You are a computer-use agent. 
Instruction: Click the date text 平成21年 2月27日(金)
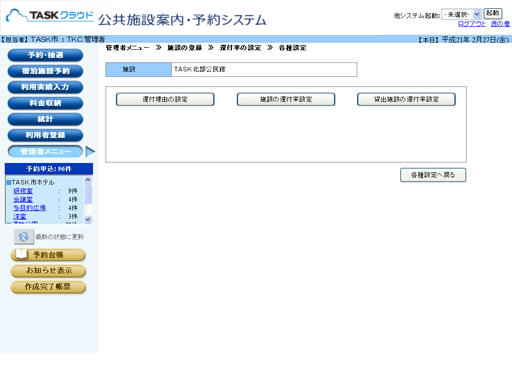point(475,39)
